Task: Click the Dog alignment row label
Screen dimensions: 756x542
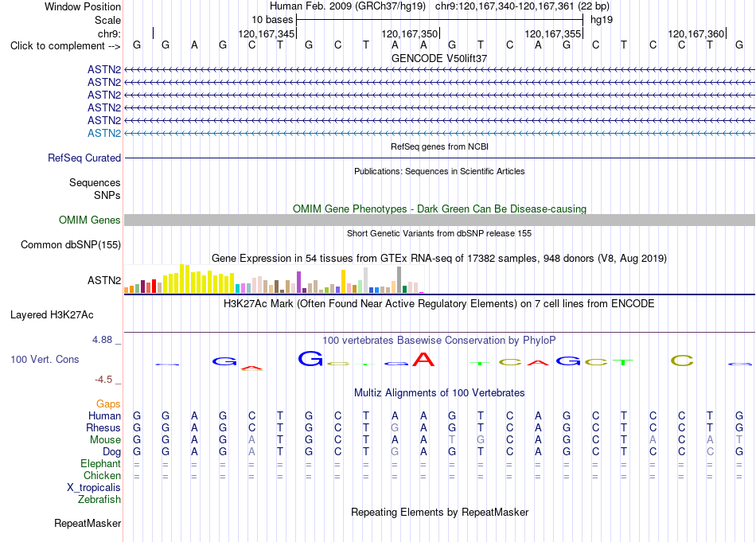Action: [x=112, y=452]
